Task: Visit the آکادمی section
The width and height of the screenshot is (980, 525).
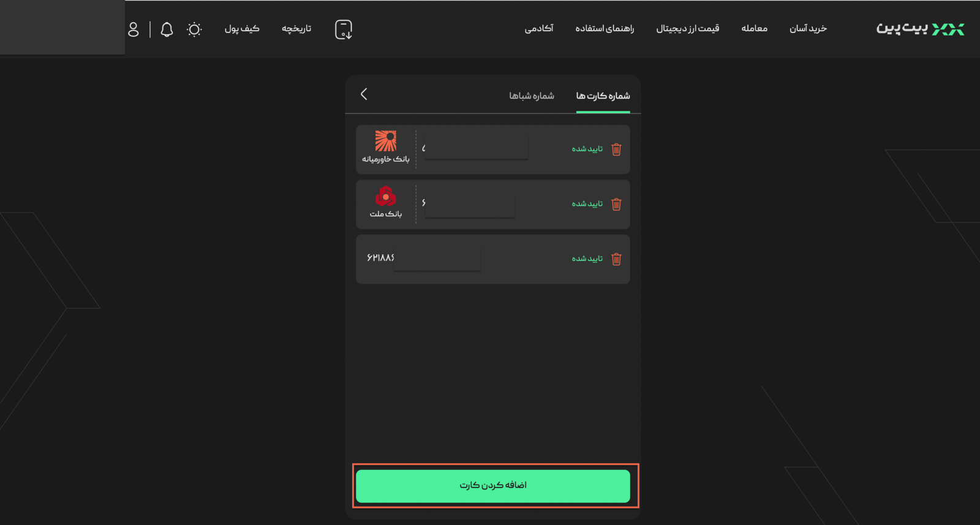Action: (x=539, y=29)
